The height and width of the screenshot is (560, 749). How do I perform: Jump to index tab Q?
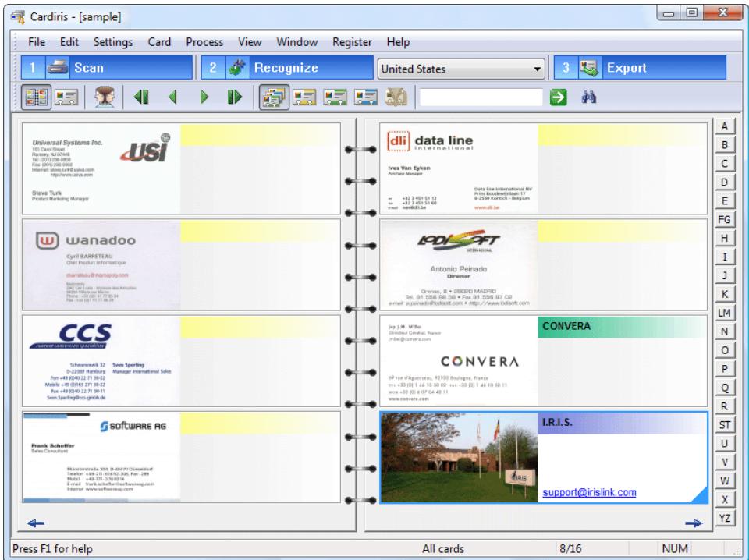coord(725,387)
